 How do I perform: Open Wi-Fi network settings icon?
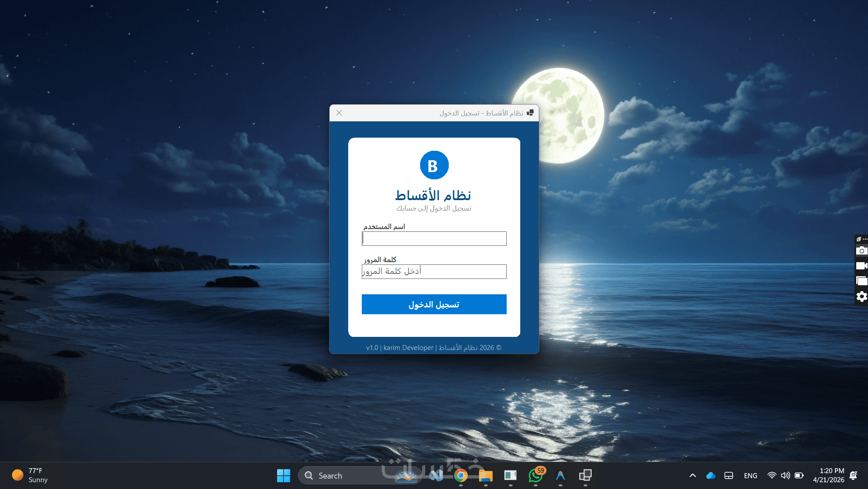[x=772, y=475]
